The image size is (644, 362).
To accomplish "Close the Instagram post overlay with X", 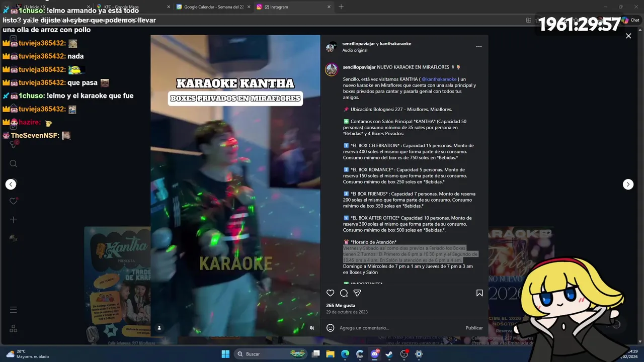I will (628, 36).
